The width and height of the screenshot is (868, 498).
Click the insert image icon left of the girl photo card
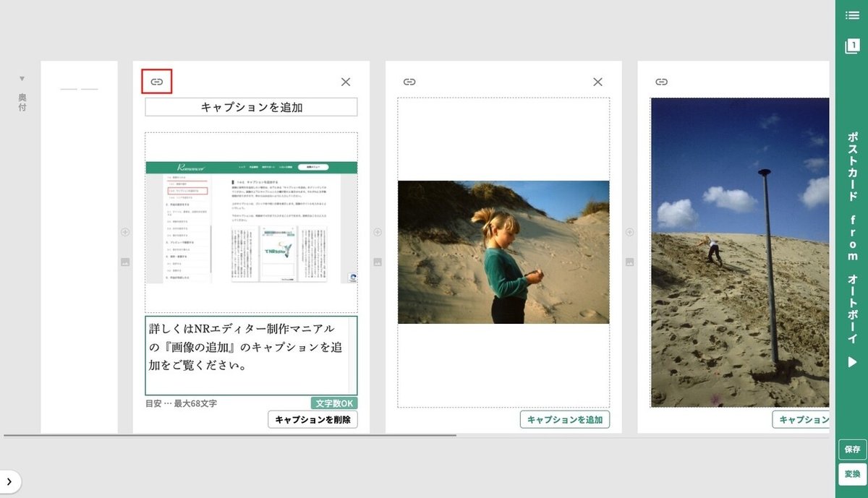point(378,262)
